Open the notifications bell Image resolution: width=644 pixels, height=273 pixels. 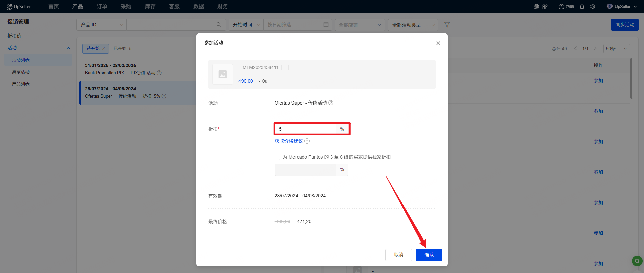pyautogui.click(x=582, y=7)
